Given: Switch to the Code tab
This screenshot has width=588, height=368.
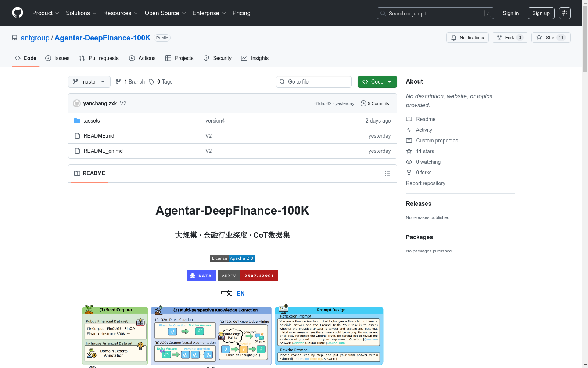Looking at the screenshot, I should click(x=26, y=58).
